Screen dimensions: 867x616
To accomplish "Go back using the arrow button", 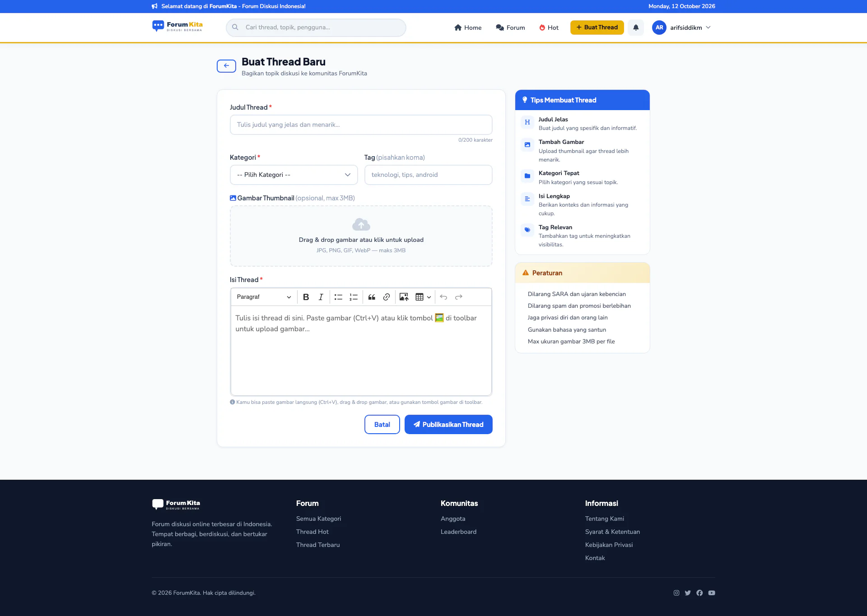I will click(x=226, y=66).
